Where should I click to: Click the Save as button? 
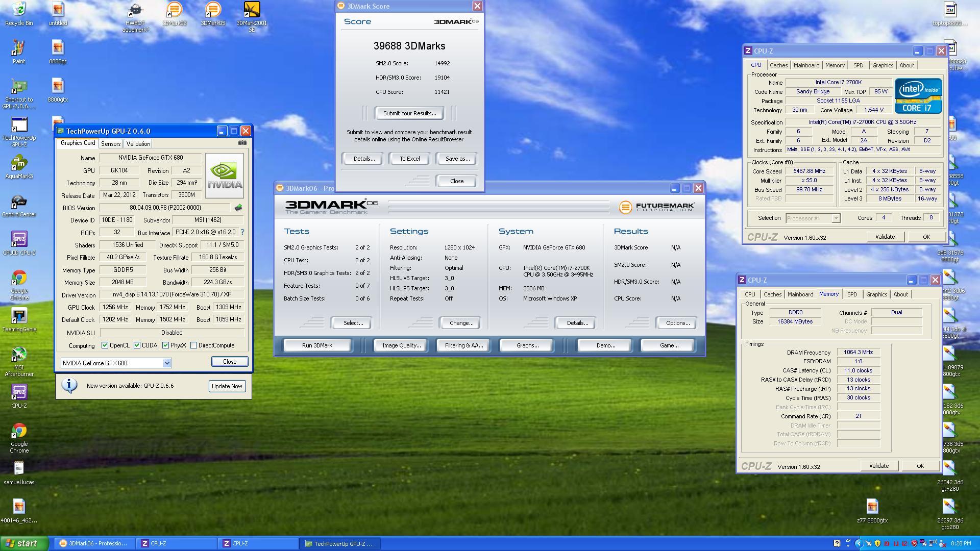click(457, 159)
